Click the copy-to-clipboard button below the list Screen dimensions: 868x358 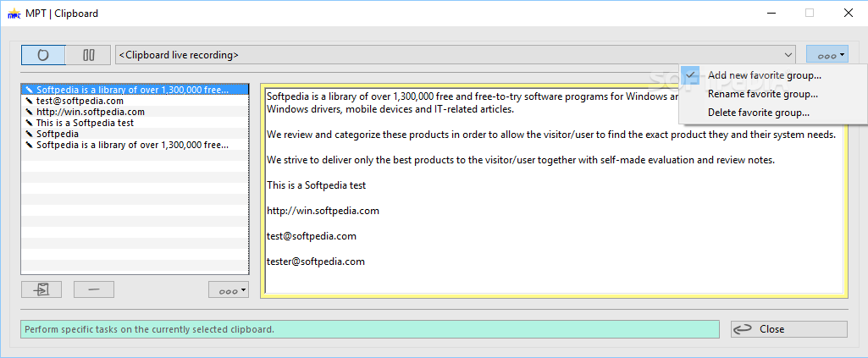pyautogui.click(x=41, y=290)
